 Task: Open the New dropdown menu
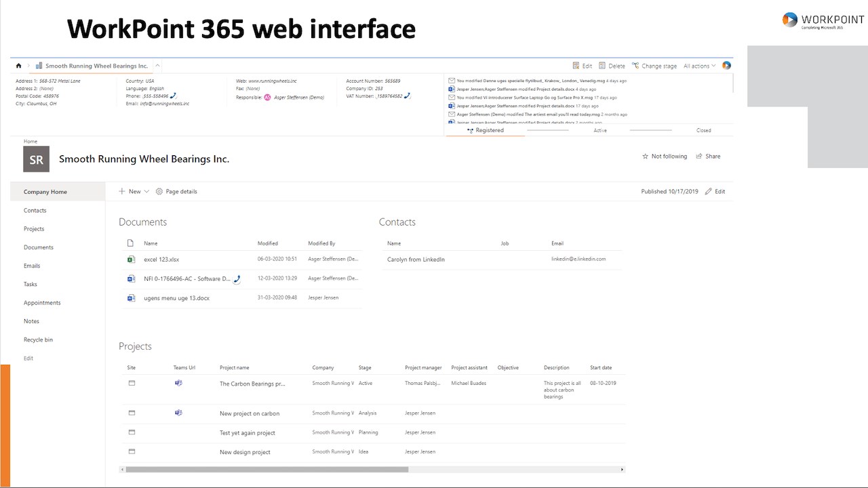point(134,192)
